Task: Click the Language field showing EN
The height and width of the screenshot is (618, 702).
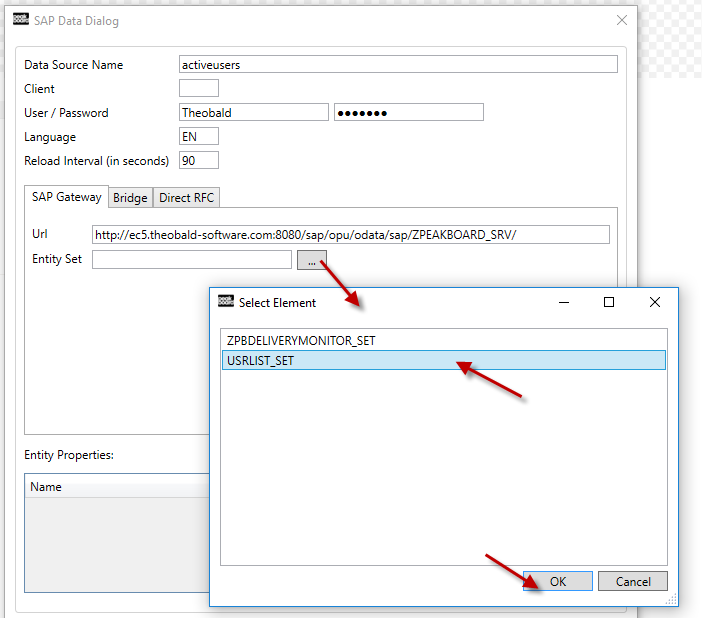Action: tap(199, 136)
